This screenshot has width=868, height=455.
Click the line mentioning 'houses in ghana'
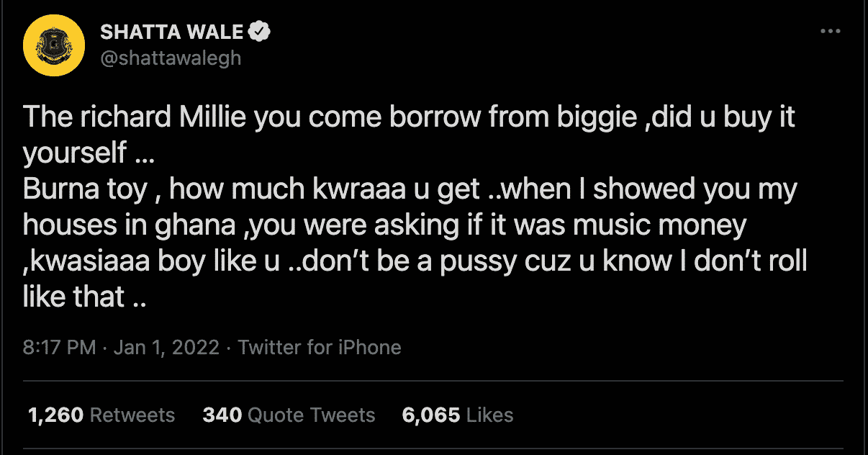[x=385, y=225]
